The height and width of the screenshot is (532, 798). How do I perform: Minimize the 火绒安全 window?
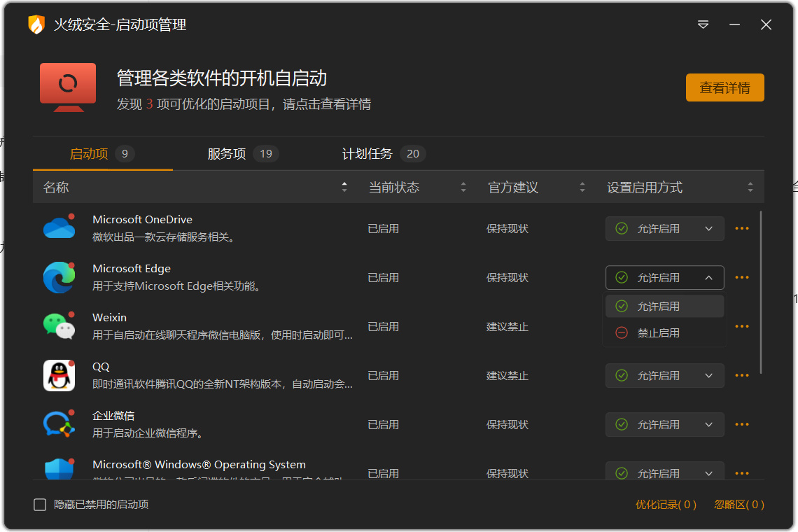coord(734,24)
